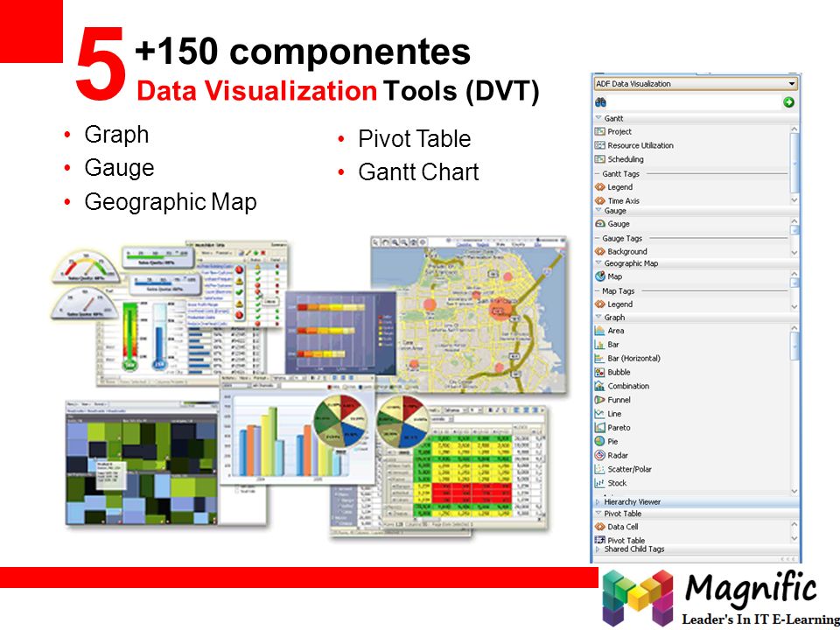Select the Area graph icon
The image size is (840, 630).
click(x=600, y=331)
